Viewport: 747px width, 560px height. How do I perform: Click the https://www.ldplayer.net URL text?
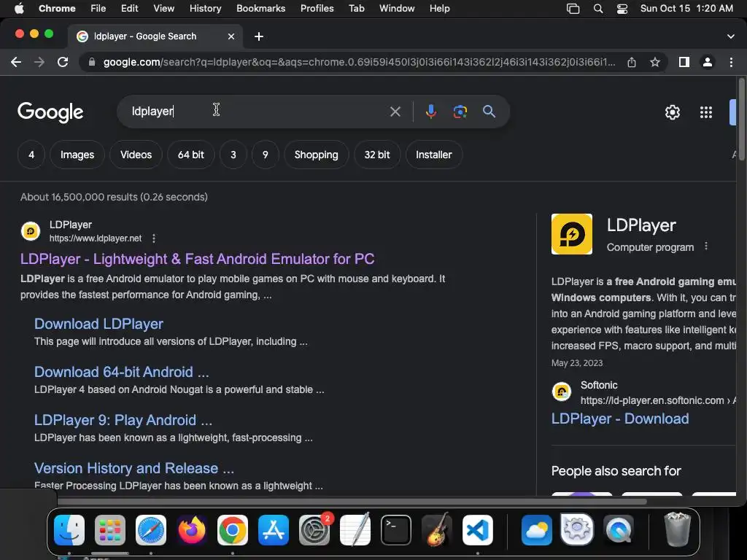coord(96,238)
